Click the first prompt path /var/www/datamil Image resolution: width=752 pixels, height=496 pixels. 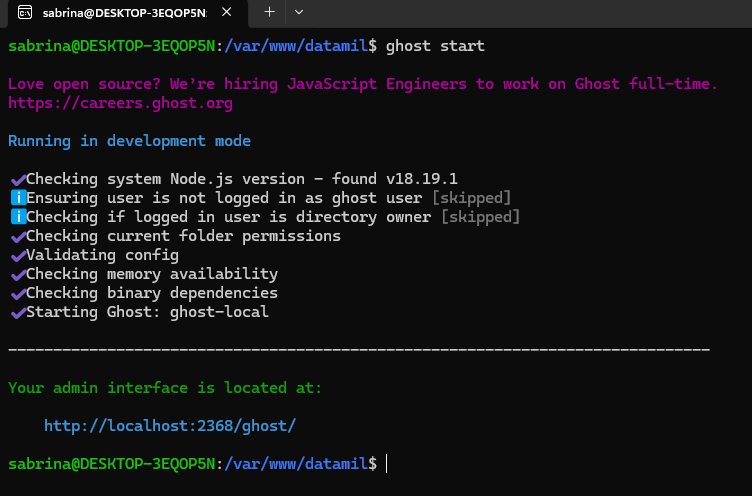tap(296, 46)
